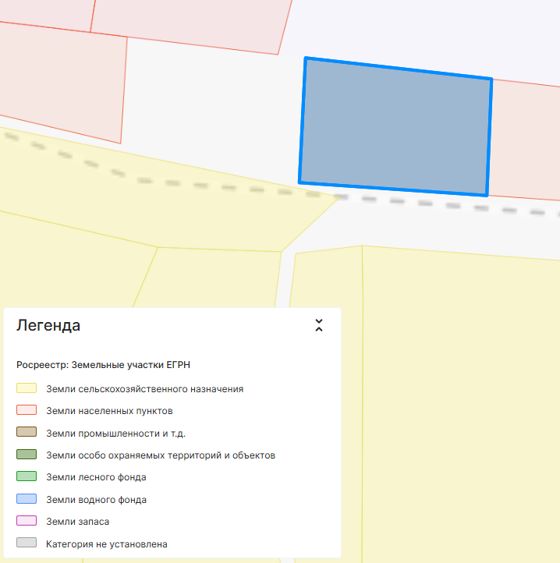Screen dimensions: 560x563
Task: Click 'Земли лесного фонда' label
Action: [96, 477]
